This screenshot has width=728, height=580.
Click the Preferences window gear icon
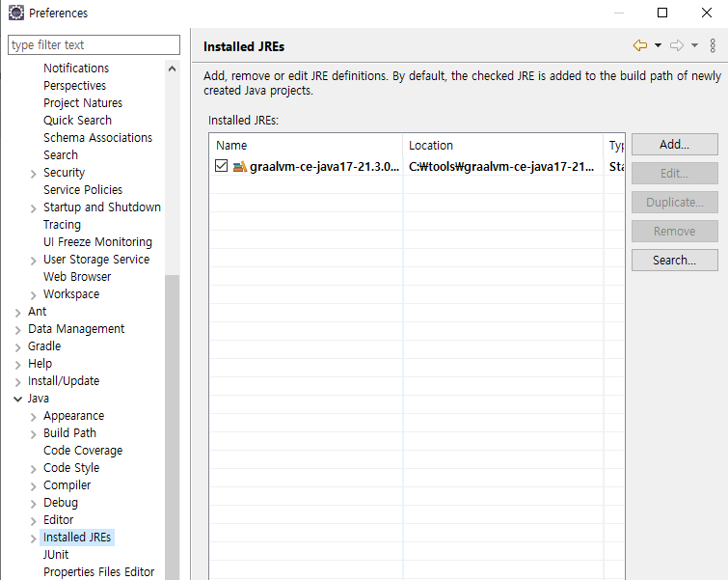[x=16, y=13]
